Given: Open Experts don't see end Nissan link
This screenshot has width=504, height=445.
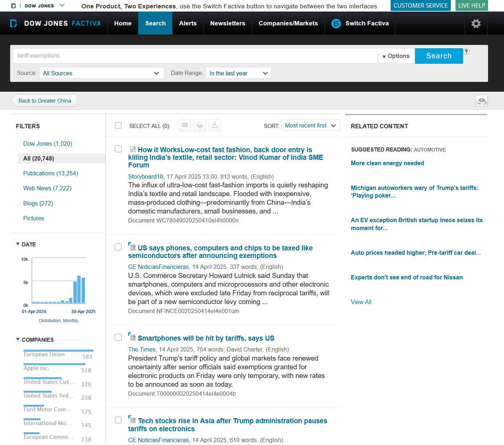Looking at the screenshot, I should click(407, 278).
